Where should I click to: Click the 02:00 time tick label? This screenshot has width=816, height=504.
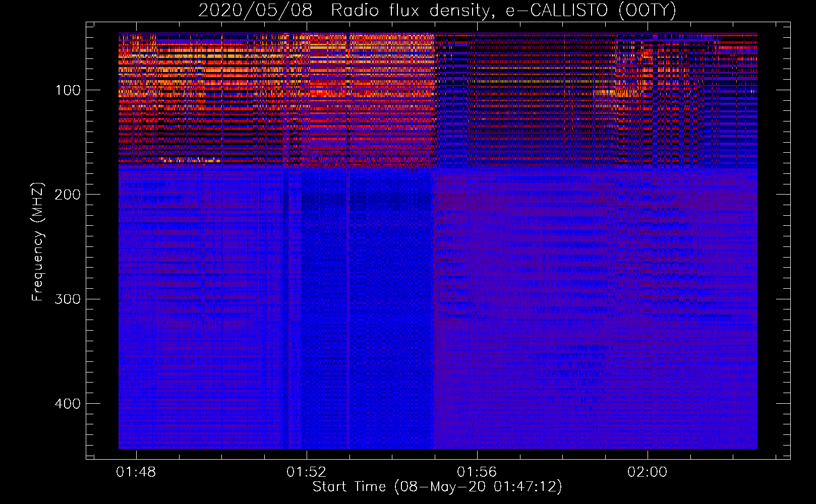coord(647,472)
